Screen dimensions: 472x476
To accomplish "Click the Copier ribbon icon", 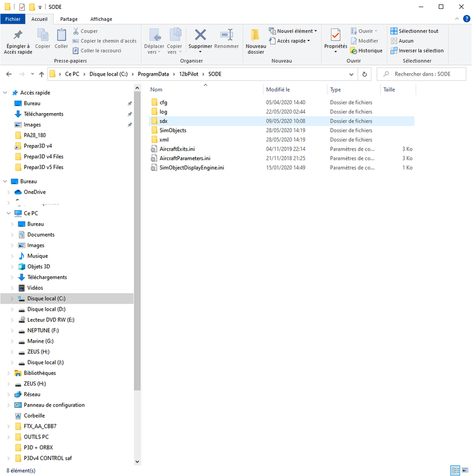I will point(42,39).
